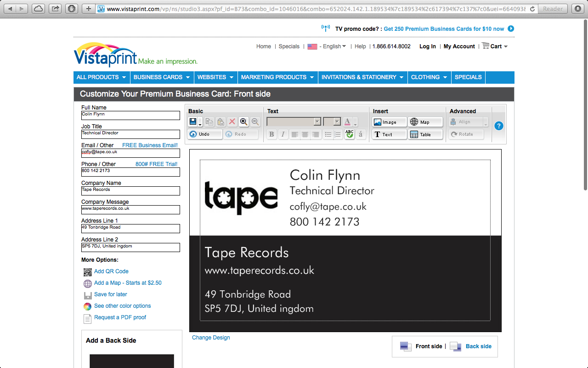Screen dimensions: 588x368
Task: Click the text color A icon
Action: 348,122
